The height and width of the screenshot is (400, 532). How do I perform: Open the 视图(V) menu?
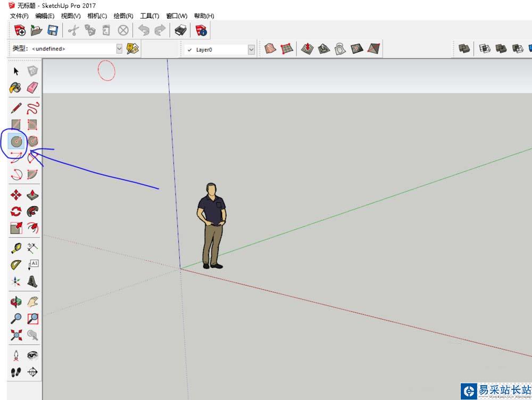pos(71,16)
